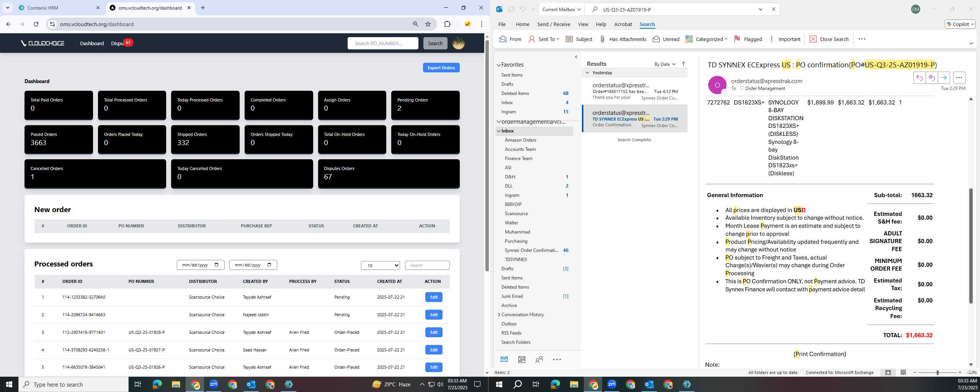The image size is (980, 392).
Task: Open ribbon overflow three dots
Action: pos(862,39)
